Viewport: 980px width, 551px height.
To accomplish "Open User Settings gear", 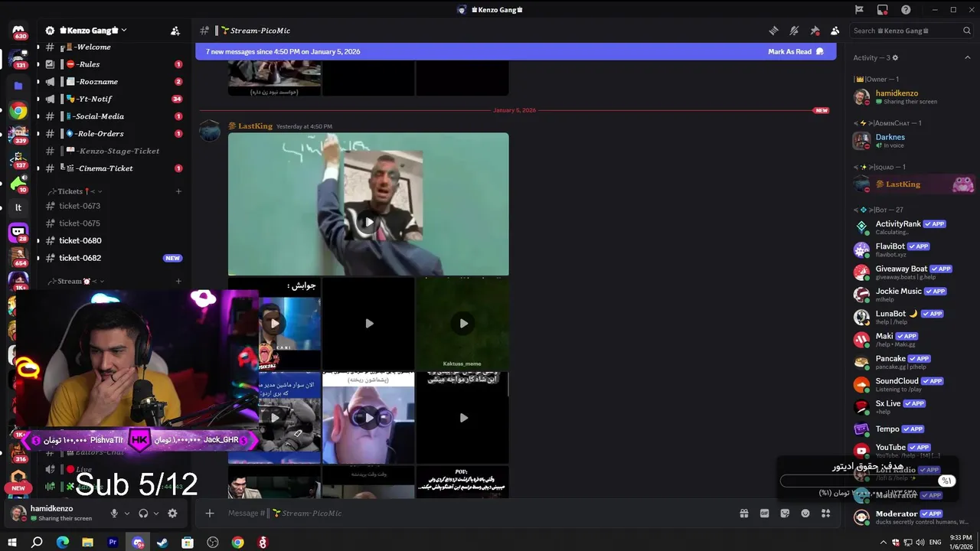I will [172, 514].
